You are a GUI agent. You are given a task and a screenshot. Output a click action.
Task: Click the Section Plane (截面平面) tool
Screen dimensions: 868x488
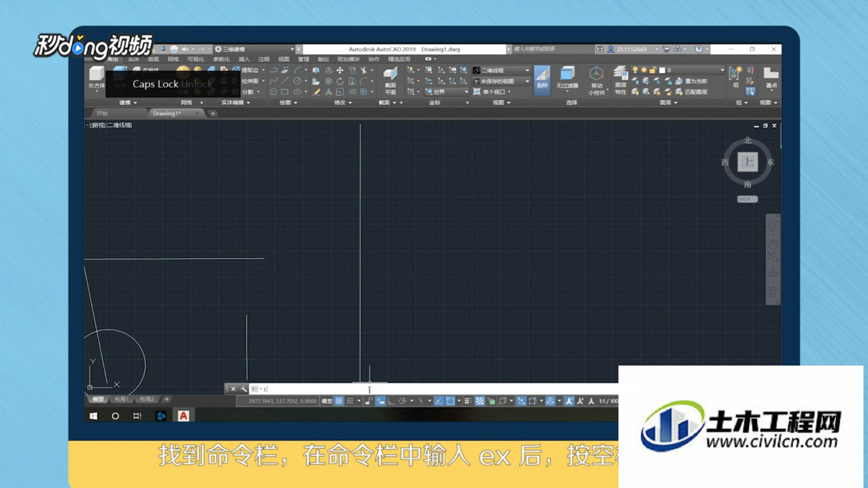point(390,81)
